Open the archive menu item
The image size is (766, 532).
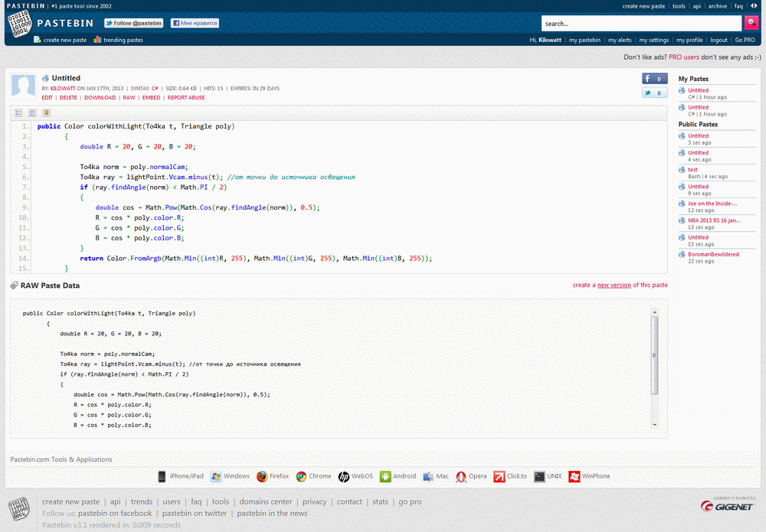click(x=717, y=5)
